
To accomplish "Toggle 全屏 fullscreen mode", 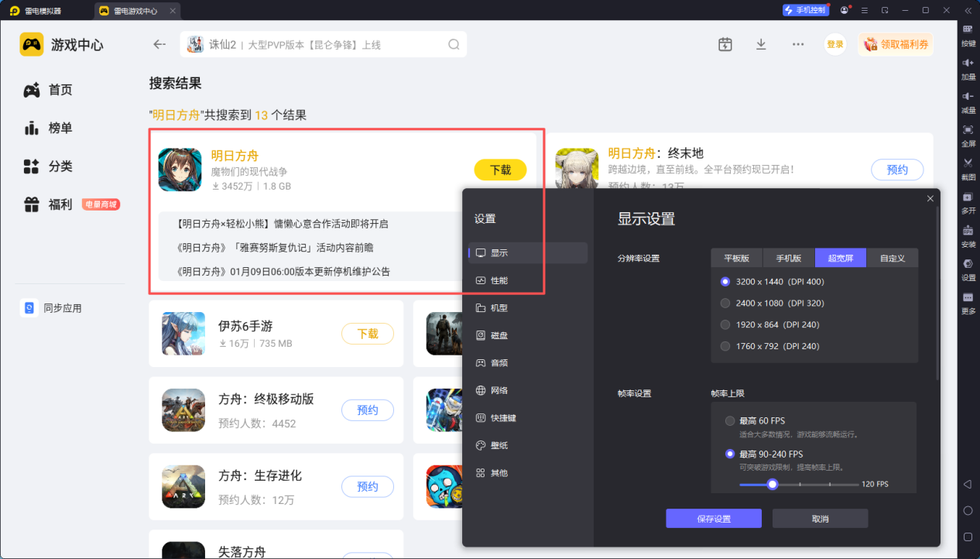I will pos(968,135).
